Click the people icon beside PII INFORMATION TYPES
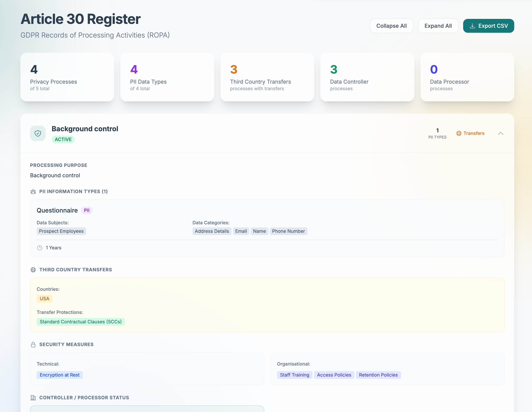532x412 pixels. (33, 191)
